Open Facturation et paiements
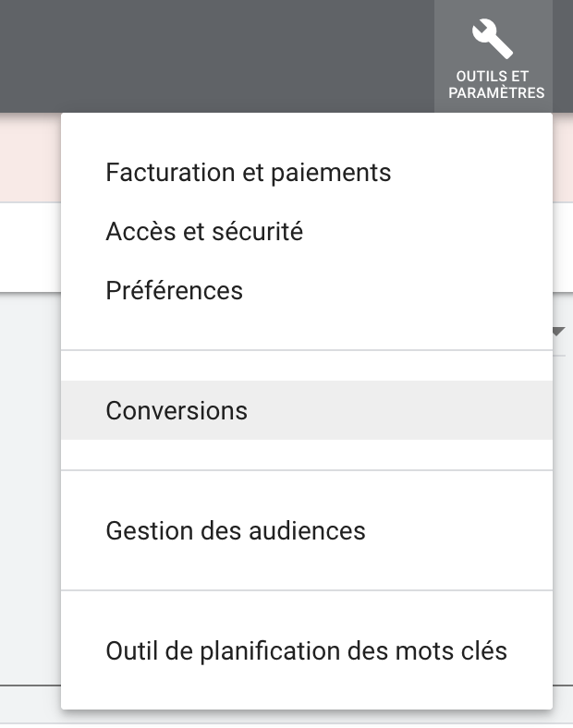 coord(249,172)
